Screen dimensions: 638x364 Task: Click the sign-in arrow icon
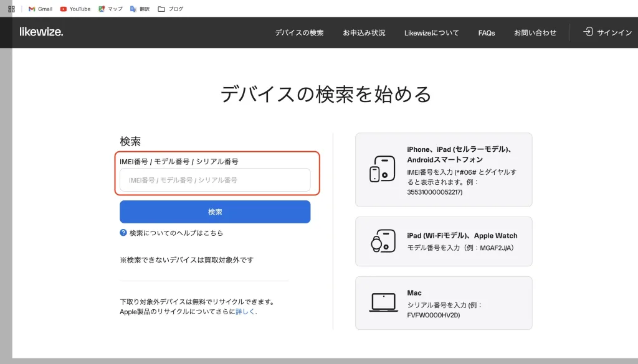tap(588, 32)
